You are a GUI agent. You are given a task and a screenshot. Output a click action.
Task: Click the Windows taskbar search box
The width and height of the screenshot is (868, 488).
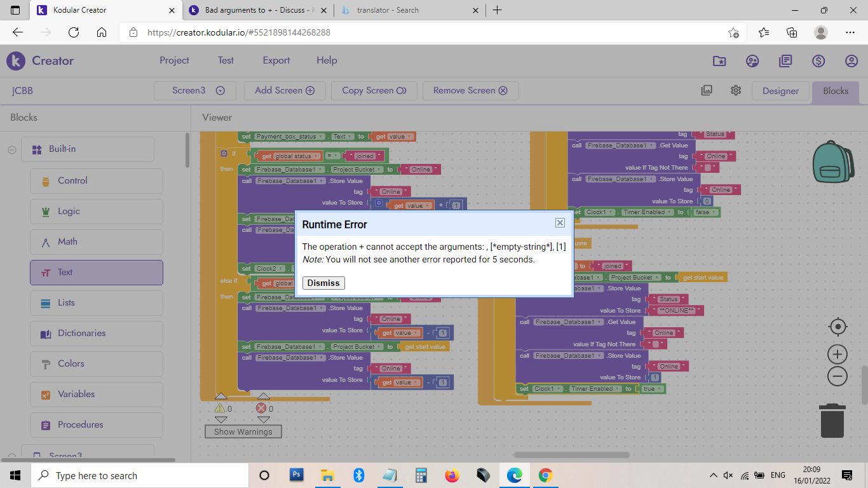click(140, 475)
